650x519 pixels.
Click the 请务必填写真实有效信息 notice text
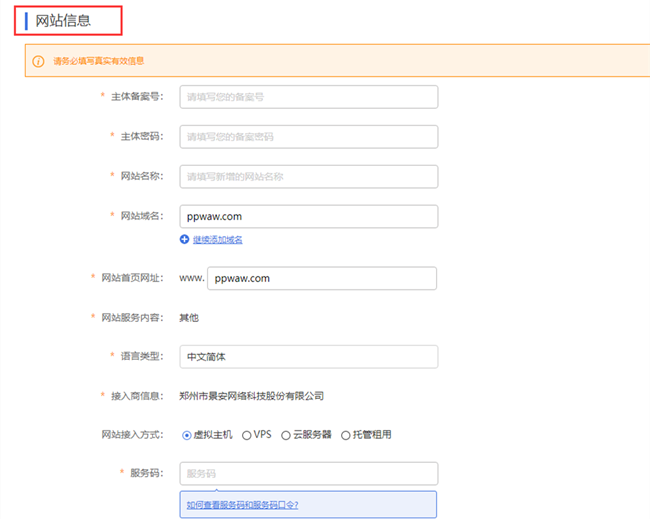(99, 61)
